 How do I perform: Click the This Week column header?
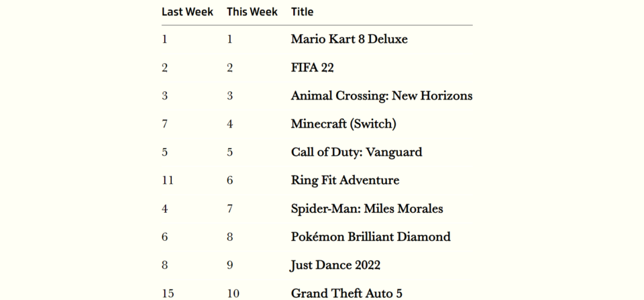point(252,12)
